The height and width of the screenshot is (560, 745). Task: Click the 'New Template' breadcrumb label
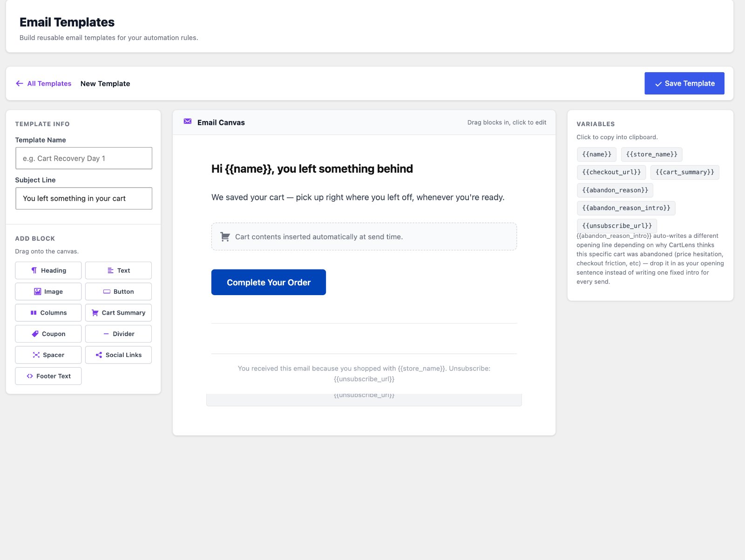tap(105, 84)
